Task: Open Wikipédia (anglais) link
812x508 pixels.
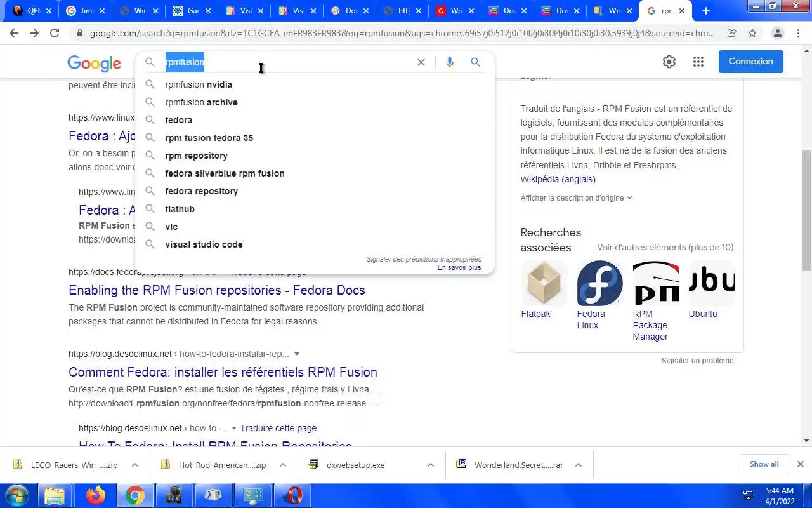Action: (x=558, y=179)
